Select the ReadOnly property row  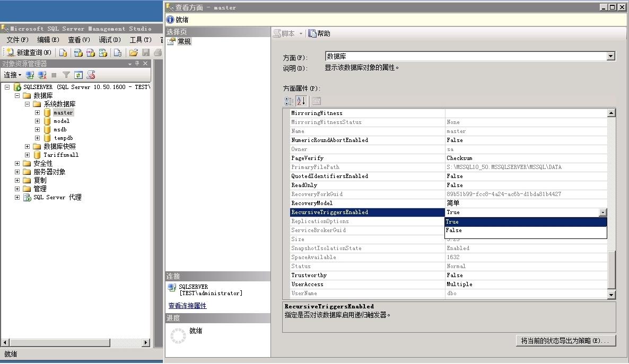[448, 185]
